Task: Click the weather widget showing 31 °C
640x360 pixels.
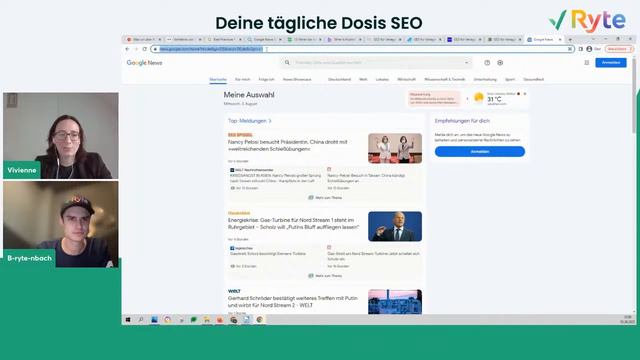Action: pos(499,99)
